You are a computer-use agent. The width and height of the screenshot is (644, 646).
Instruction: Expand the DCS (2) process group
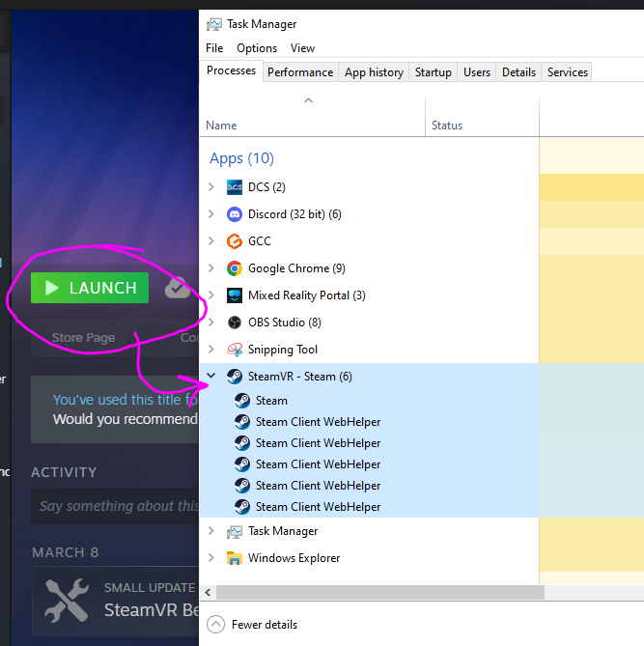pyautogui.click(x=210, y=187)
